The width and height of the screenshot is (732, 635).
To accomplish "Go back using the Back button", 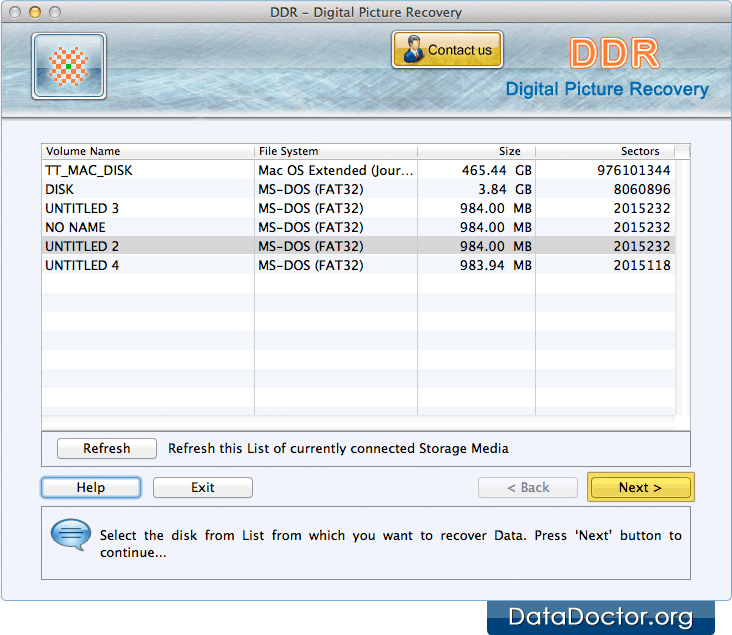I will click(528, 487).
